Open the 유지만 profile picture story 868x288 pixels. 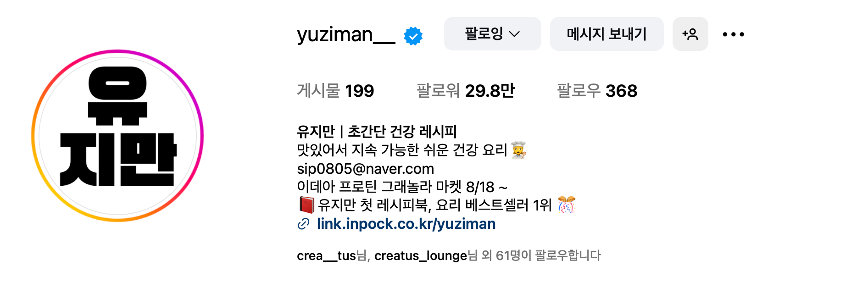click(117, 136)
